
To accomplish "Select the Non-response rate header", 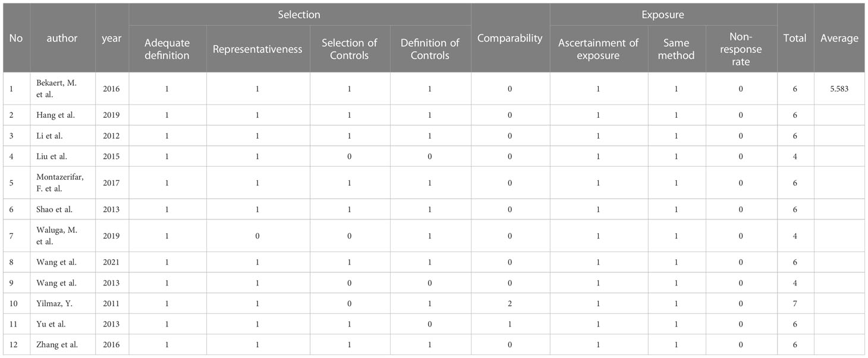I will click(x=741, y=49).
